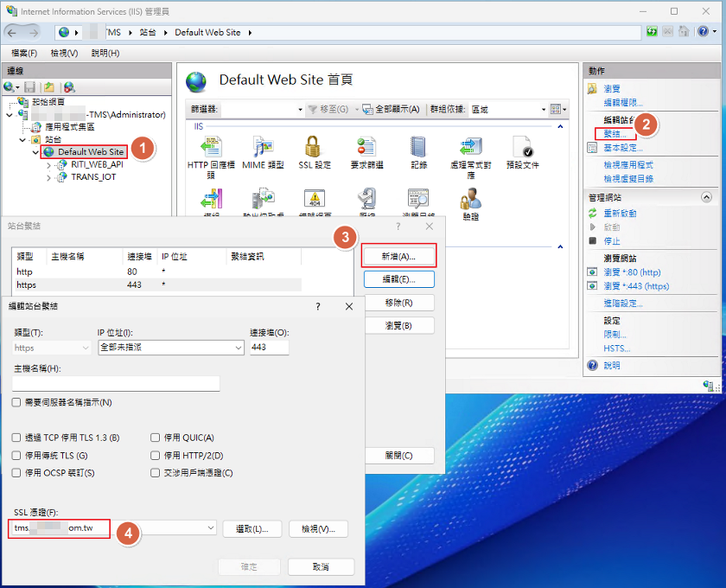This screenshot has width=726, height=588.
Task: Click the help icon in actions pane
Action: 593,365
